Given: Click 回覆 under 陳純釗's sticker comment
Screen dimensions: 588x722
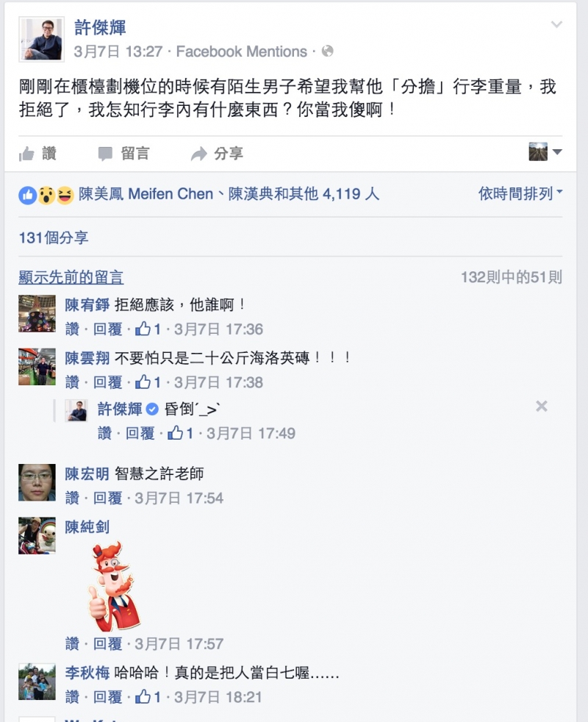Looking at the screenshot, I should (108, 644).
